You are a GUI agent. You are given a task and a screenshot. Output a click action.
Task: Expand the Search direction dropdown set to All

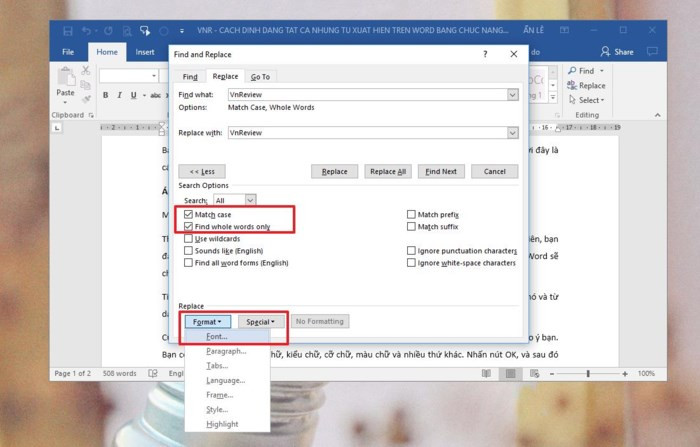tap(250, 200)
